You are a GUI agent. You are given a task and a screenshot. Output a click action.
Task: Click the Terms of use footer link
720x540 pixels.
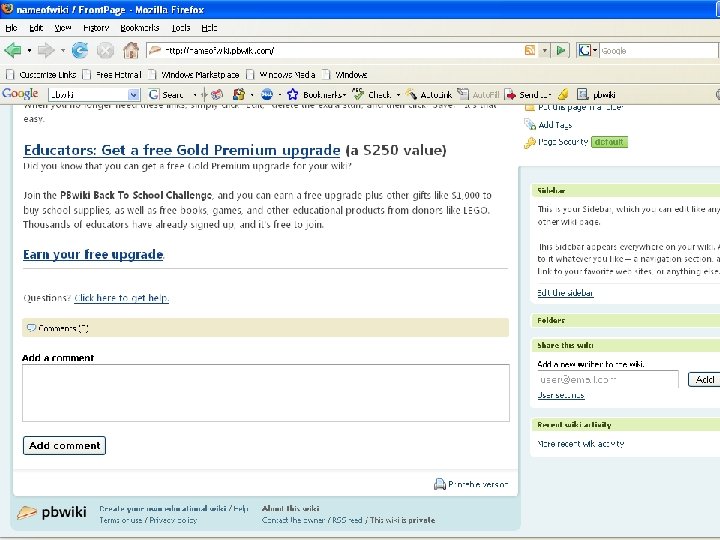(x=121, y=520)
